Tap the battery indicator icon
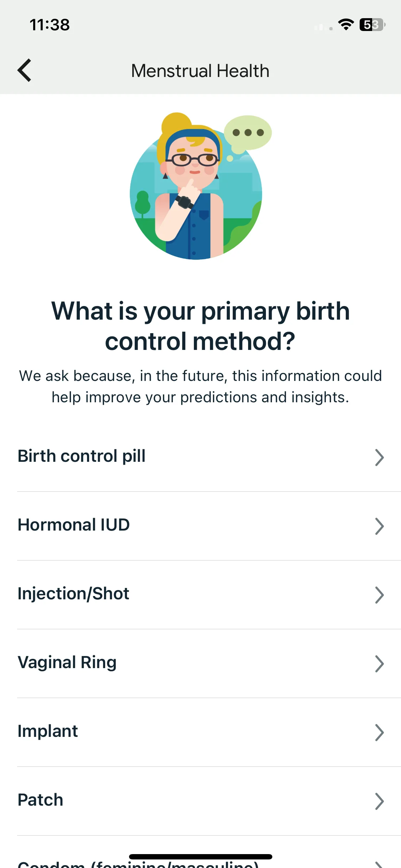Viewport: 401px width, 868px height. [372, 25]
